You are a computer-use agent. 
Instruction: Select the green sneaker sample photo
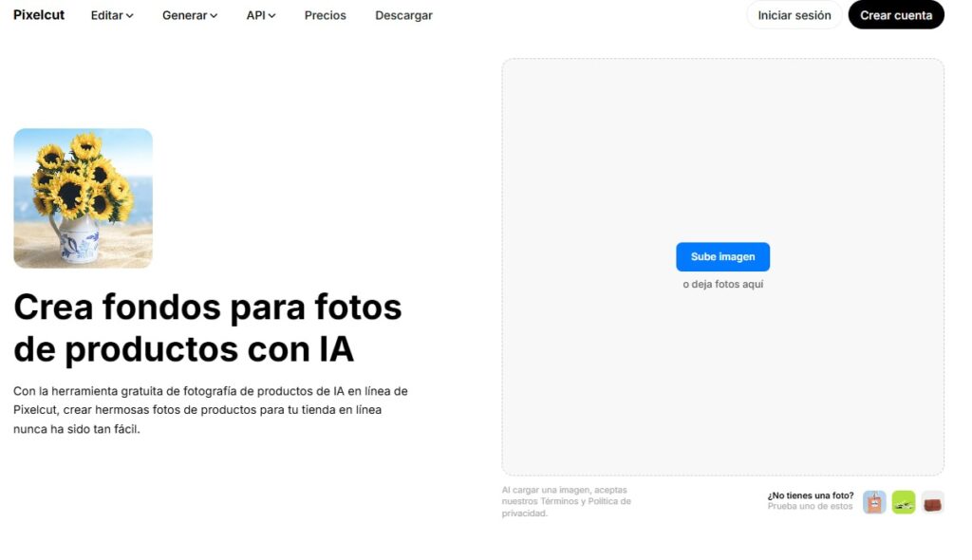point(903,502)
